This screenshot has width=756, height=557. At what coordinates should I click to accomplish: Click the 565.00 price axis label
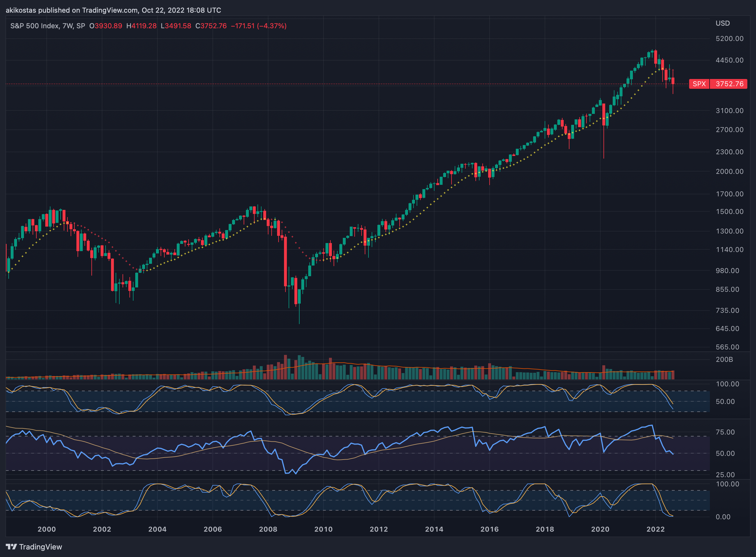(727, 347)
